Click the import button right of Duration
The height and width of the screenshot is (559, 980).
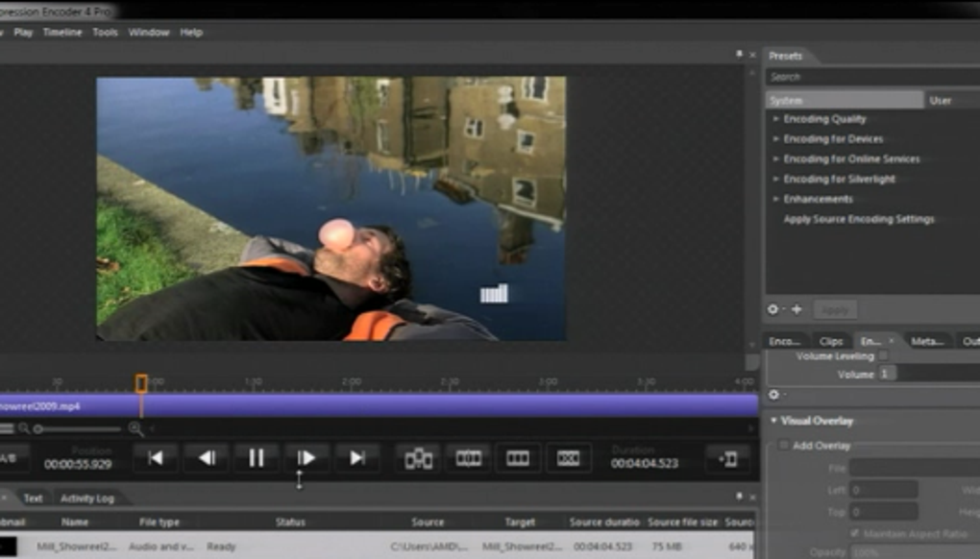[727, 459]
